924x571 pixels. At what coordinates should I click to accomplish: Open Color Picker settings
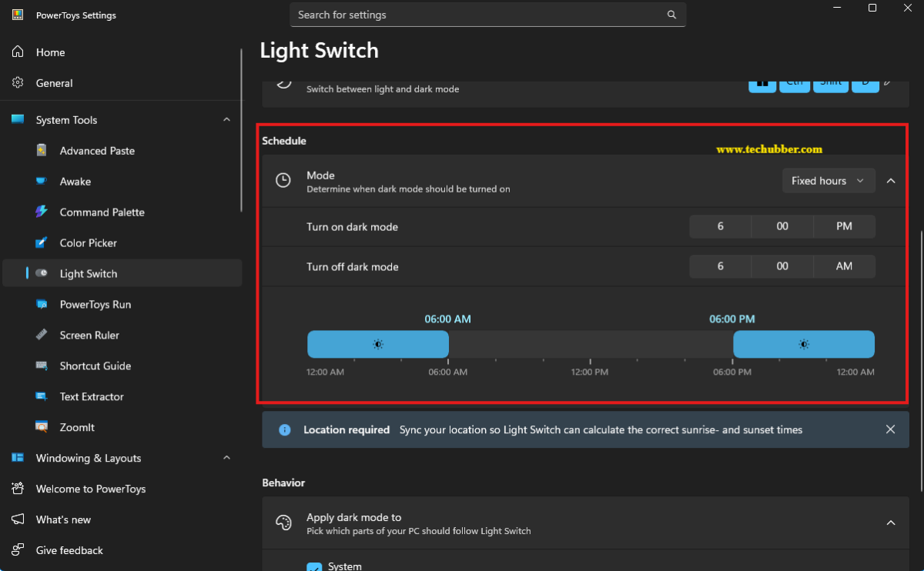pyautogui.click(x=122, y=243)
